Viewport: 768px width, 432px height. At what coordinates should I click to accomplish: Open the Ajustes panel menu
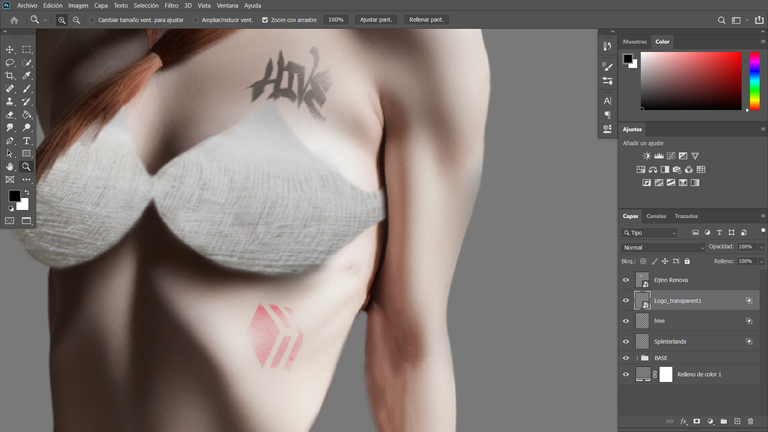(x=763, y=129)
